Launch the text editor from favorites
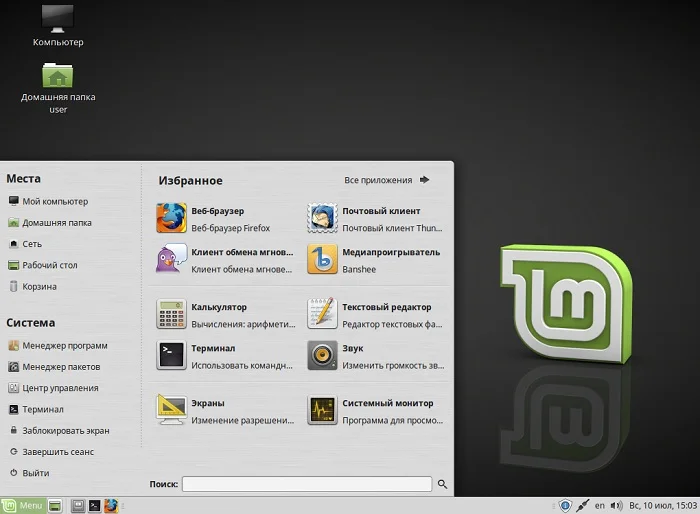 tap(322, 314)
